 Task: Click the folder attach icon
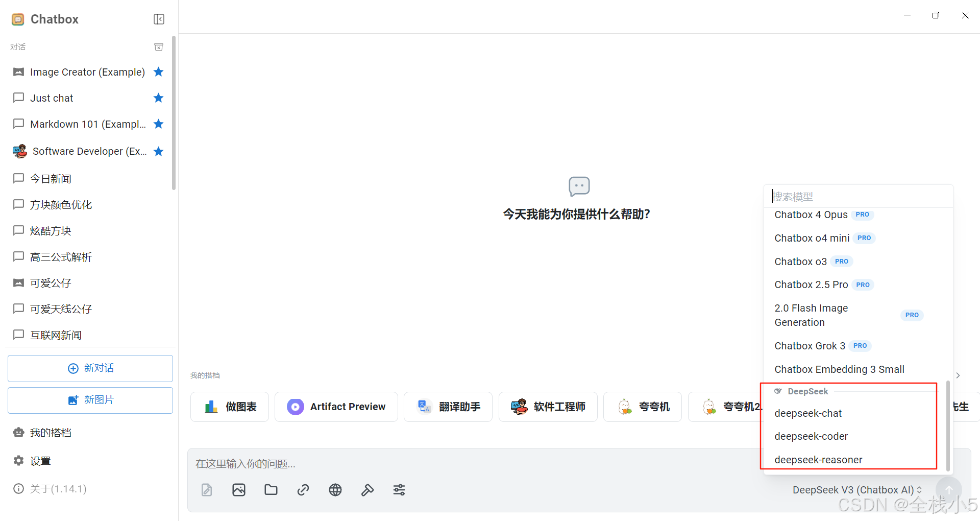pos(271,490)
